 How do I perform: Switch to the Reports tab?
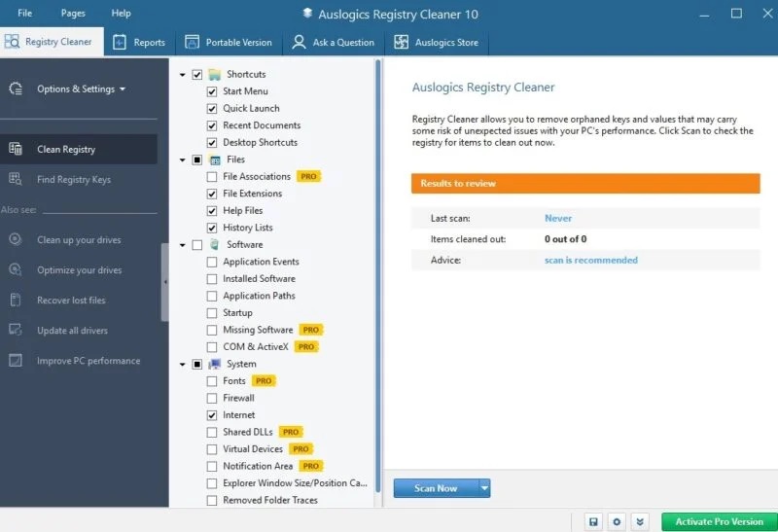(139, 43)
